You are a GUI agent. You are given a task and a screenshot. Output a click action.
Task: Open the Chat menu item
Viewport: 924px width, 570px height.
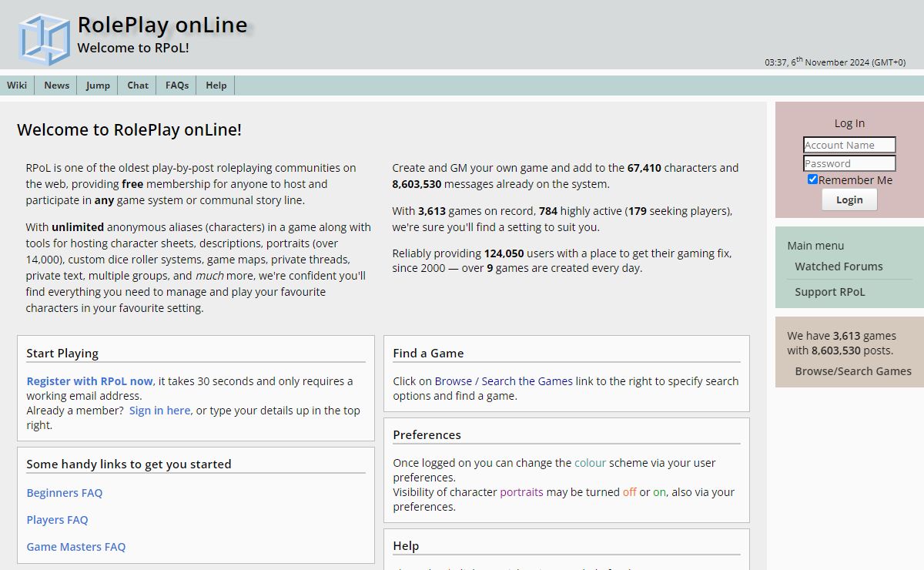138,85
